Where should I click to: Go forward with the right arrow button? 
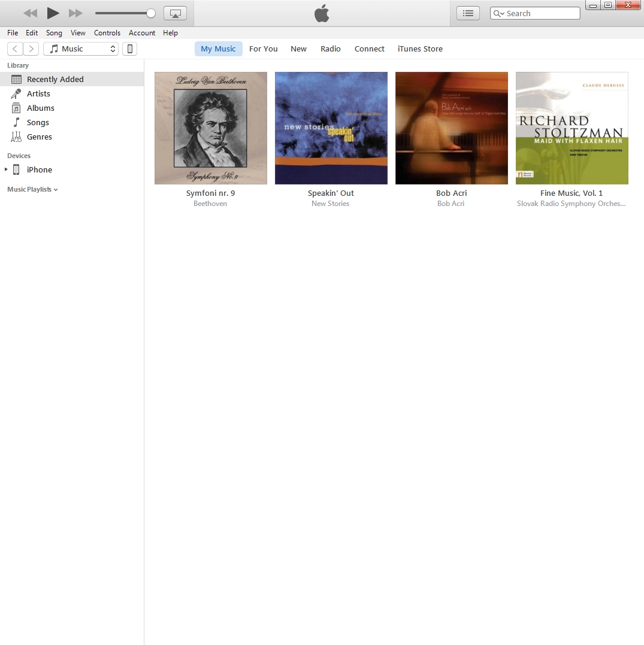31,49
